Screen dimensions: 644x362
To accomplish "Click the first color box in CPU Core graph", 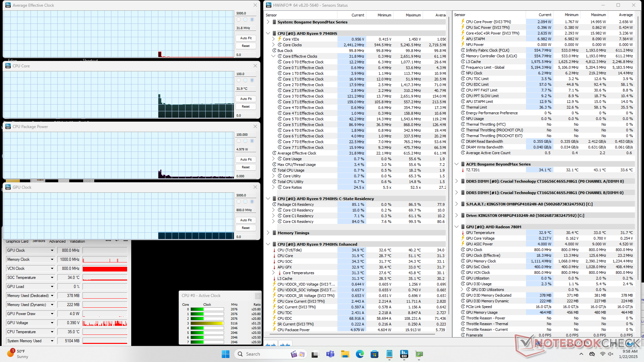I will [x=239, y=80].
